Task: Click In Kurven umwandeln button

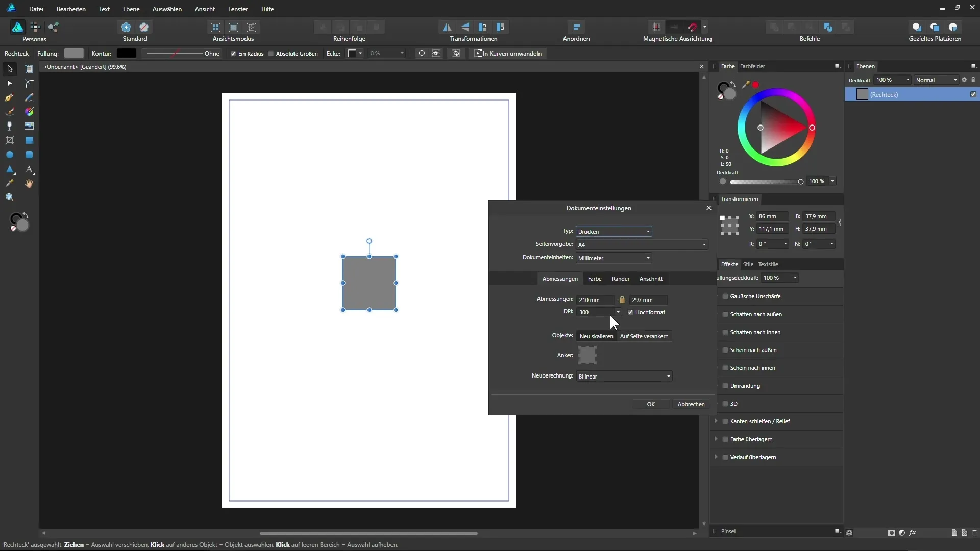Action: 508,54
